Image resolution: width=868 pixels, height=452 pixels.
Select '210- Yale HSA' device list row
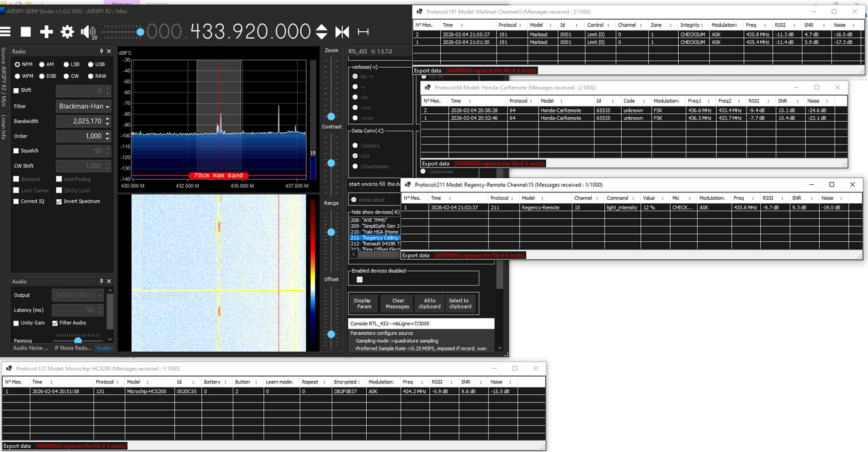click(x=376, y=232)
